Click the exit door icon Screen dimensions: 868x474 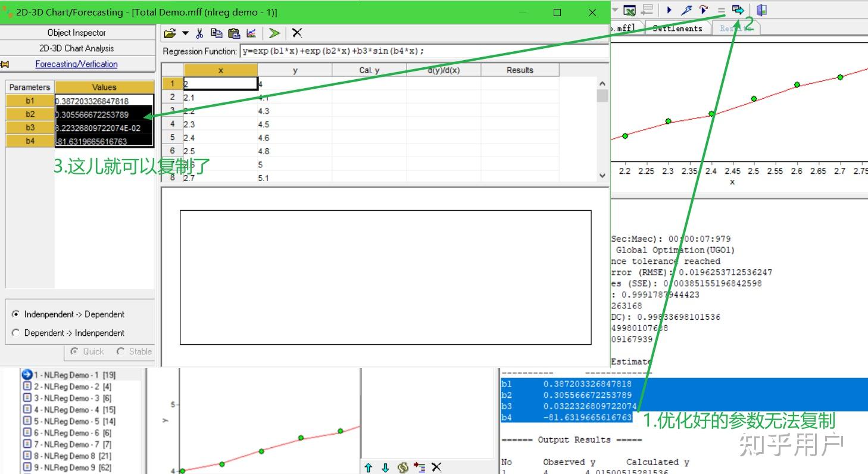[x=761, y=10]
